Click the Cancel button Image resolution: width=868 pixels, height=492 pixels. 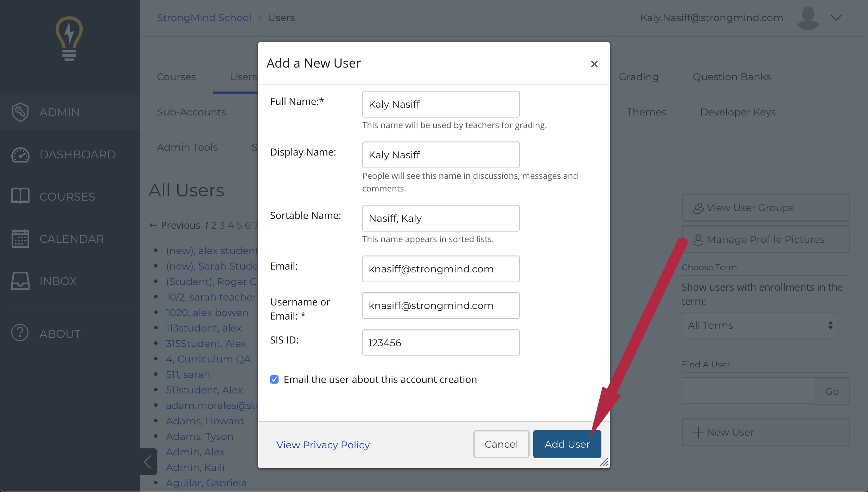point(501,444)
